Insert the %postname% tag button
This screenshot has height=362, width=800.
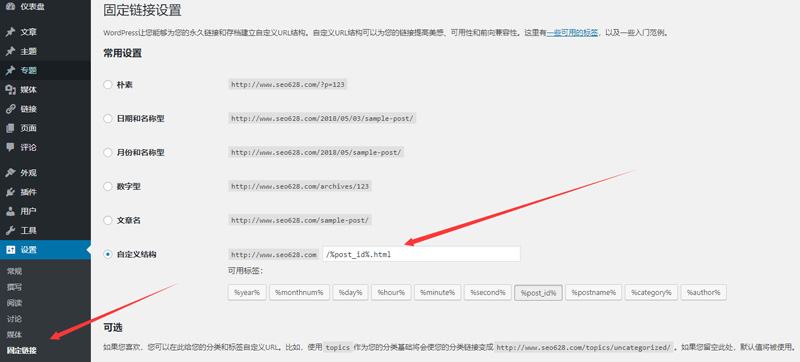click(593, 293)
